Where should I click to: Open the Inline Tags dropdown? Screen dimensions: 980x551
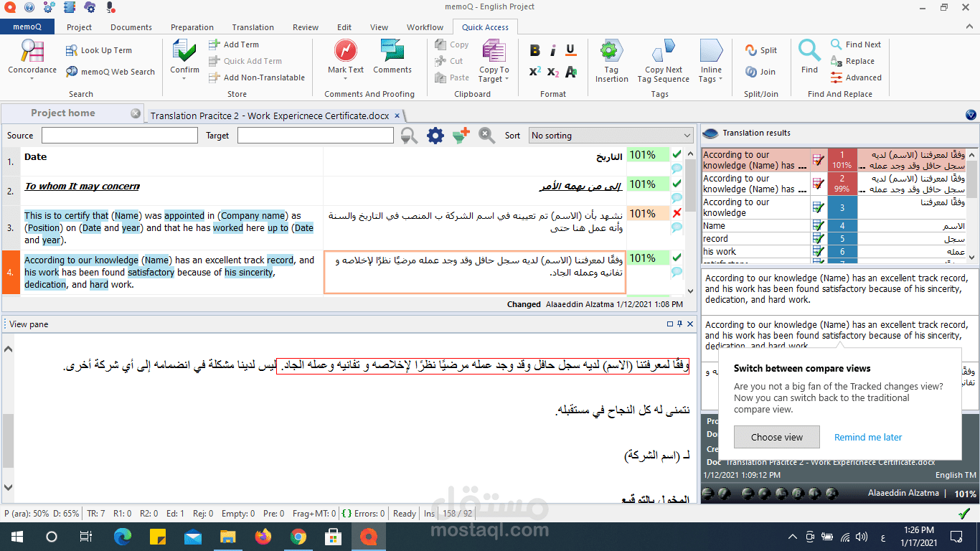point(711,61)
